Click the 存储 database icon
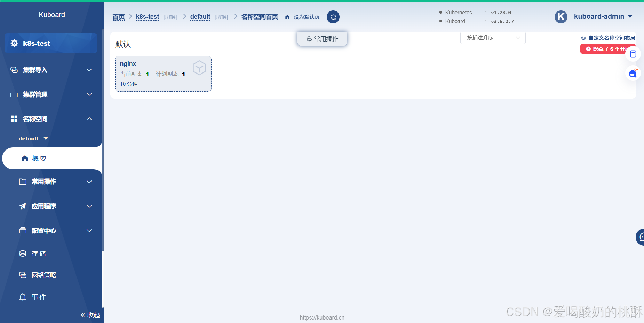The width and height of the screenshot is (644, 323). click(x=23, y=253)
